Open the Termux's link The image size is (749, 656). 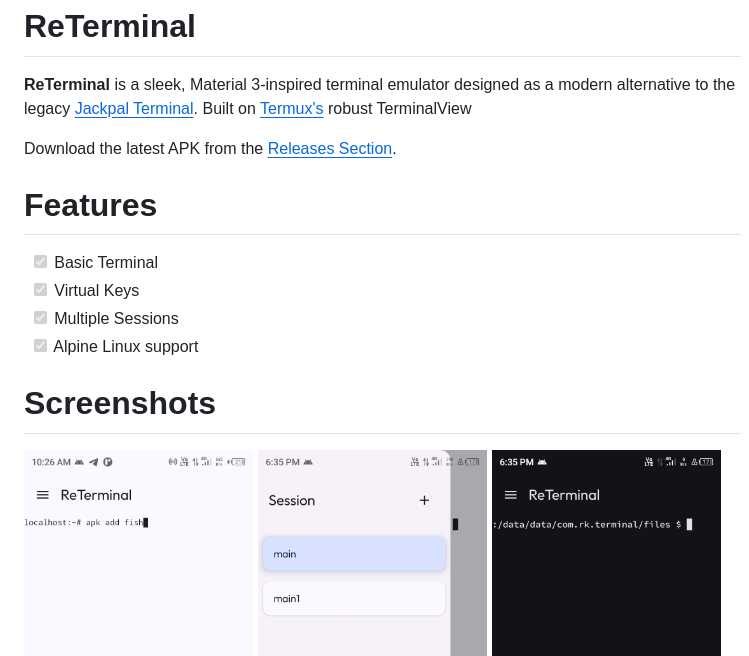pos(291,109)
